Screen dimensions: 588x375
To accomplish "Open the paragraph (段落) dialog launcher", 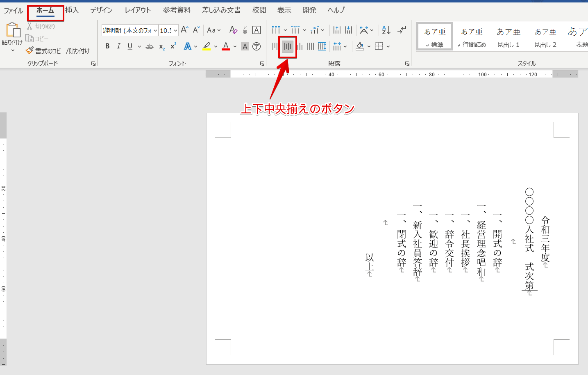I will (x=407, y=64).
